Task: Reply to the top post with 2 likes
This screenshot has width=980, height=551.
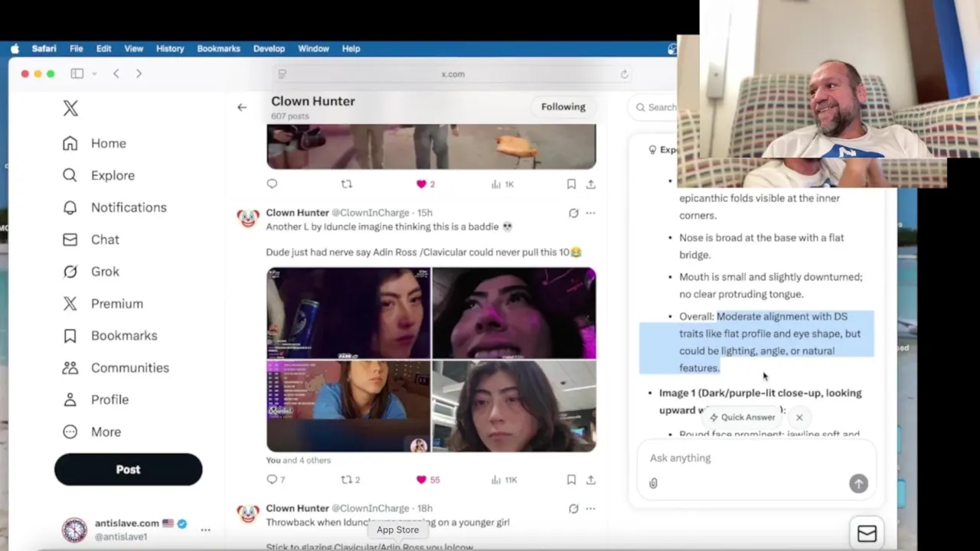Action: [272, 184]
